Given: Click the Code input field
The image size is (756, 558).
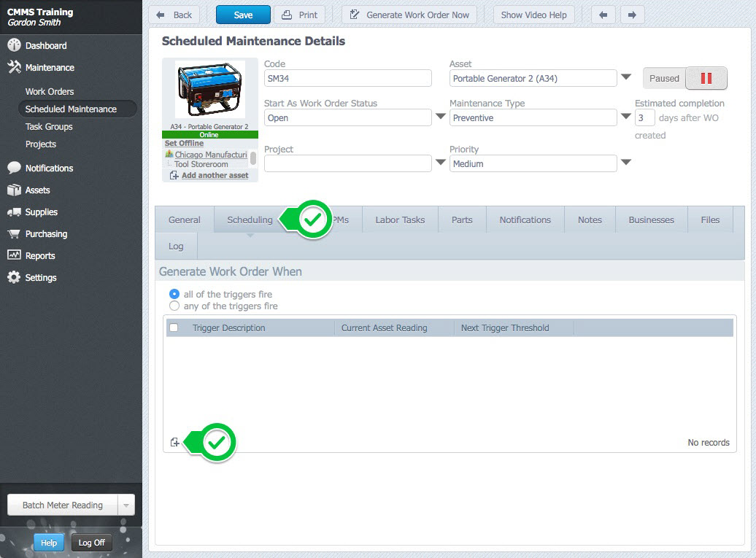Looking at the screenshot, I should (x=347, y=78).
